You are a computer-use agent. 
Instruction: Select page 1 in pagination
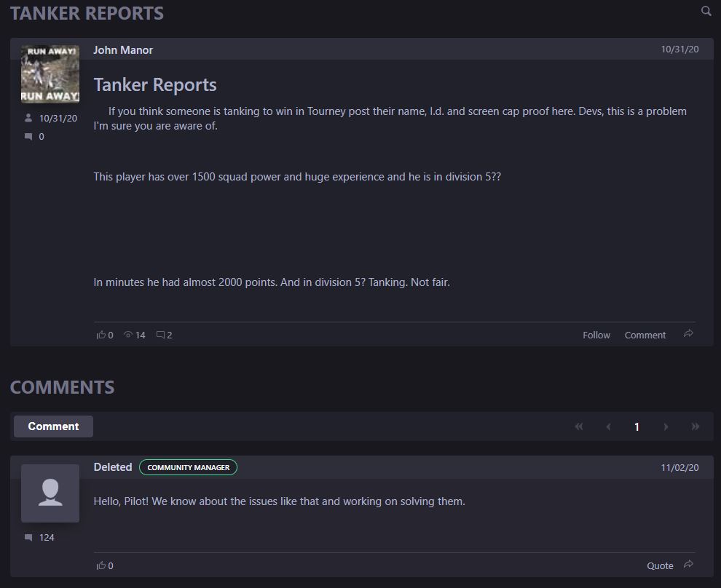tap(637, 426)
